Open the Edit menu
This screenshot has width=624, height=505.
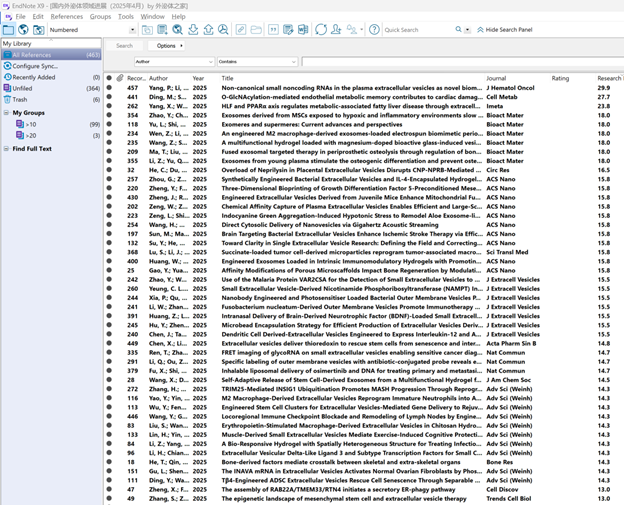pyautogui.click(x=38, y=16)
